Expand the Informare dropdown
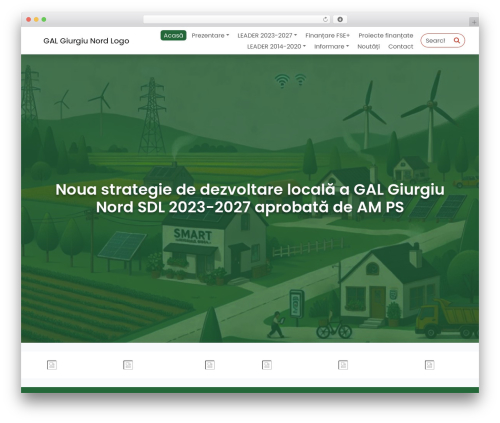The width and height of the screenshot is (500, 423). (331, 46)
